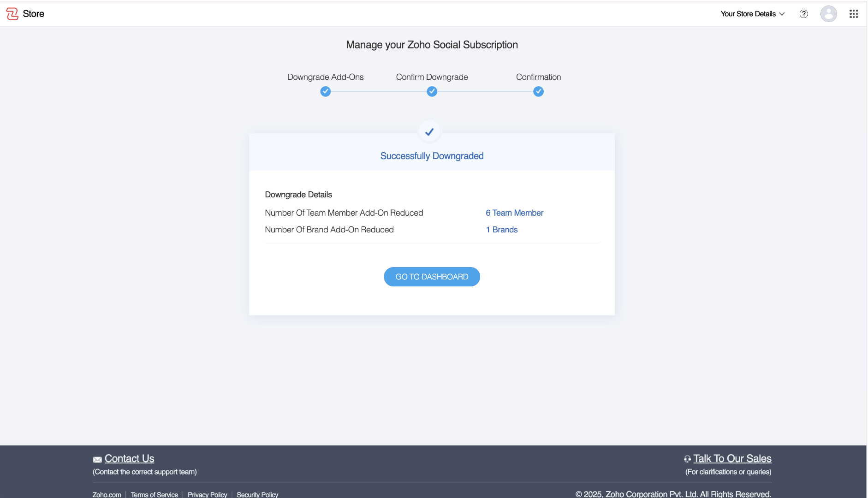Go to the dashboard
868x498 pixels.
[x=432, y=277]
